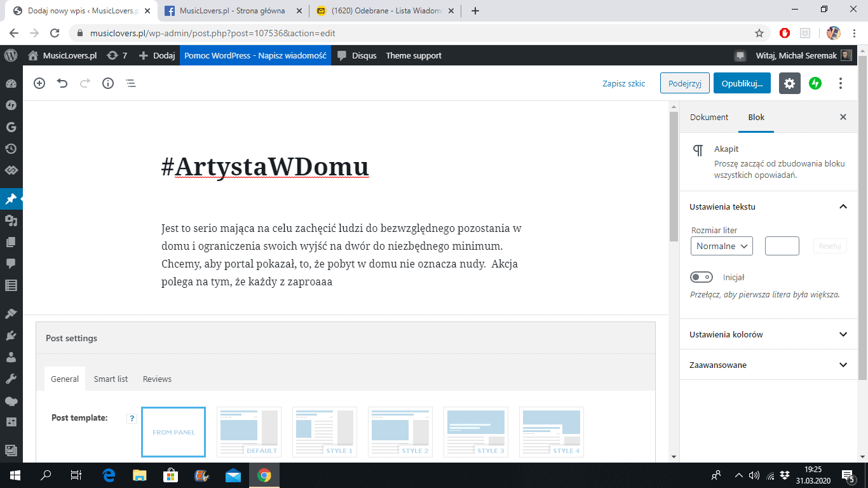Screen dimensions: 868x488
Task: Open block navigation list icon
Action: [131, 83]
